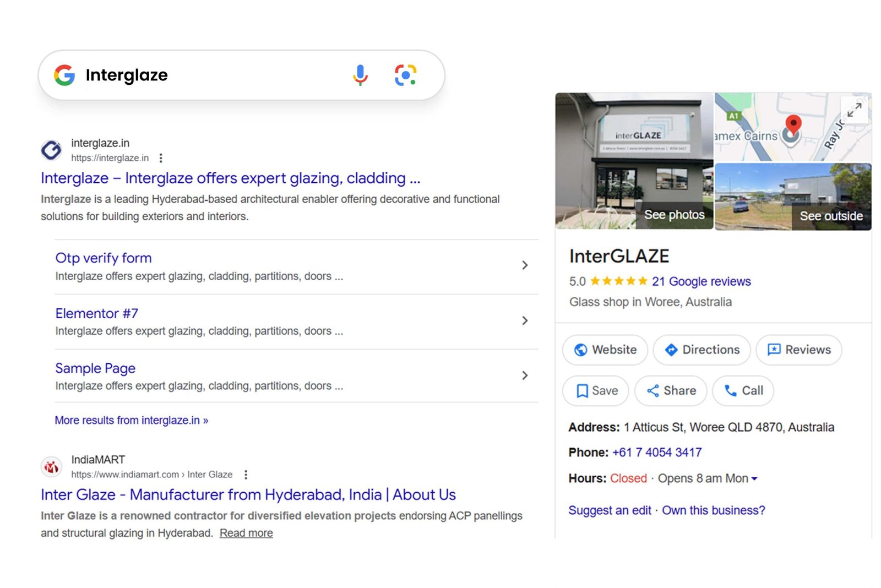Image resolution: width=881 pixels, height=588 pixels.
Task: Expand opening hours dropdown arrow
Action: 754,479
